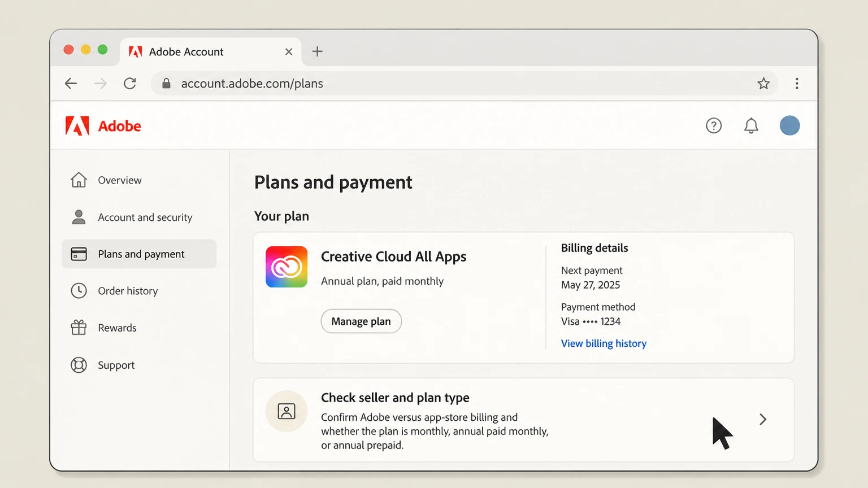
Task: Click the Manage plan button
Action: (361, 321)
